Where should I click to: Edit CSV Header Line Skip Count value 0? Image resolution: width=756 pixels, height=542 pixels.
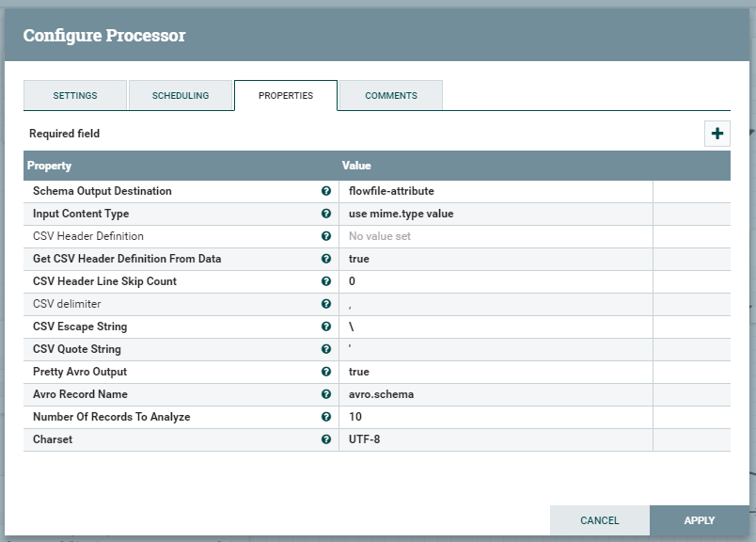[x=496, y=281]
